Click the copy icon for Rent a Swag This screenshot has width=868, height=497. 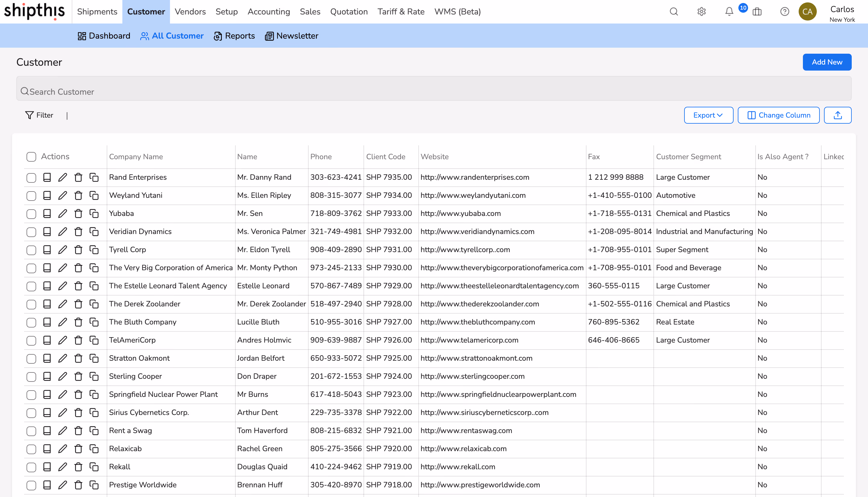94,430
